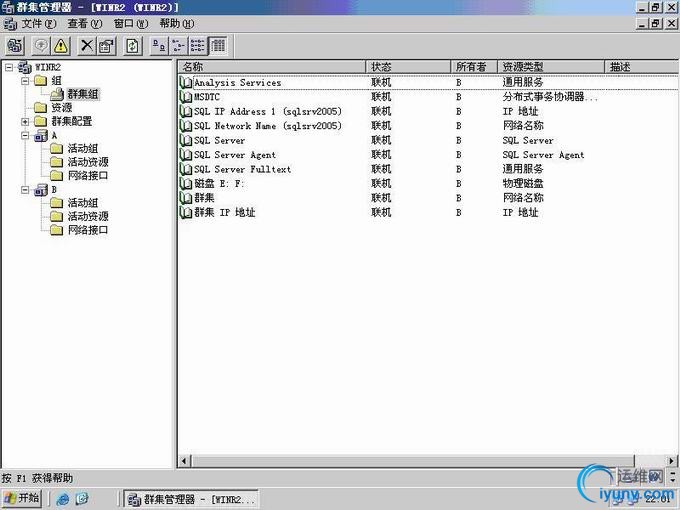Select 活动资源 under node A

(88, 162)
